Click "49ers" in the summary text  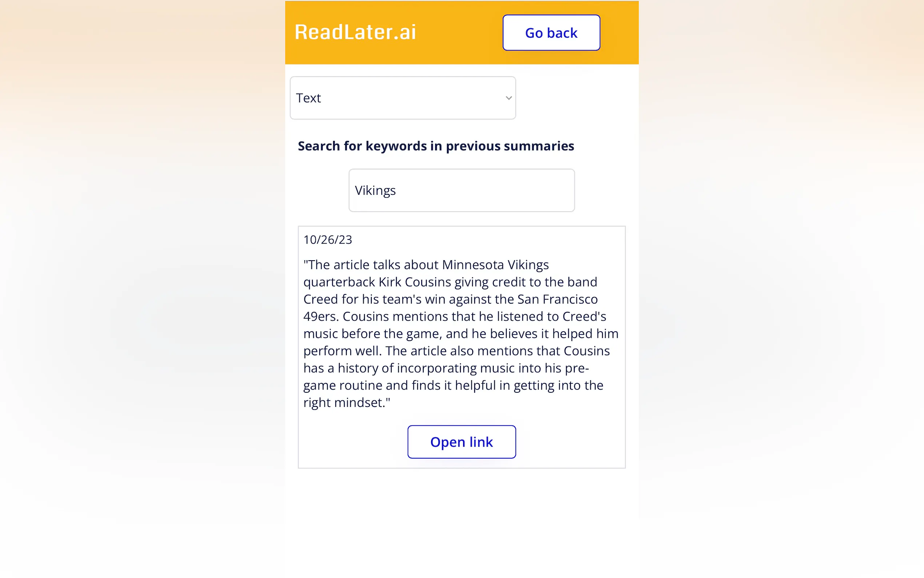[x=320, y=316]
